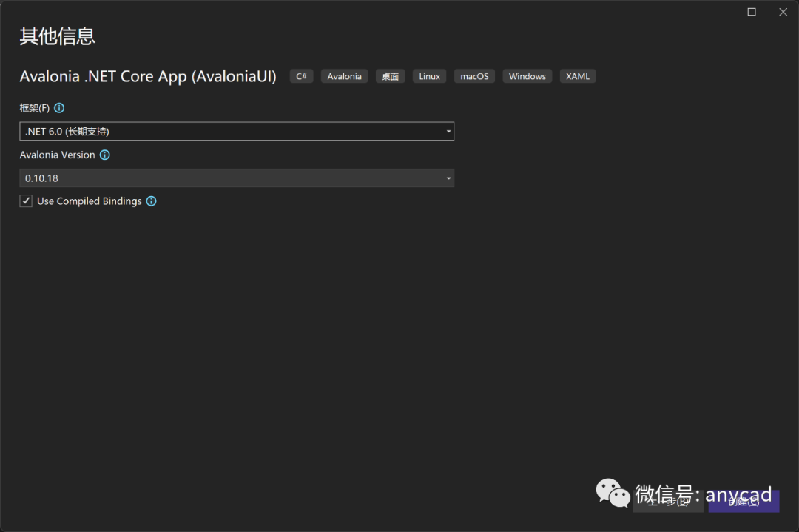Click the 其他信息 heading
799x532 pixels.
[x=57, y=36]
